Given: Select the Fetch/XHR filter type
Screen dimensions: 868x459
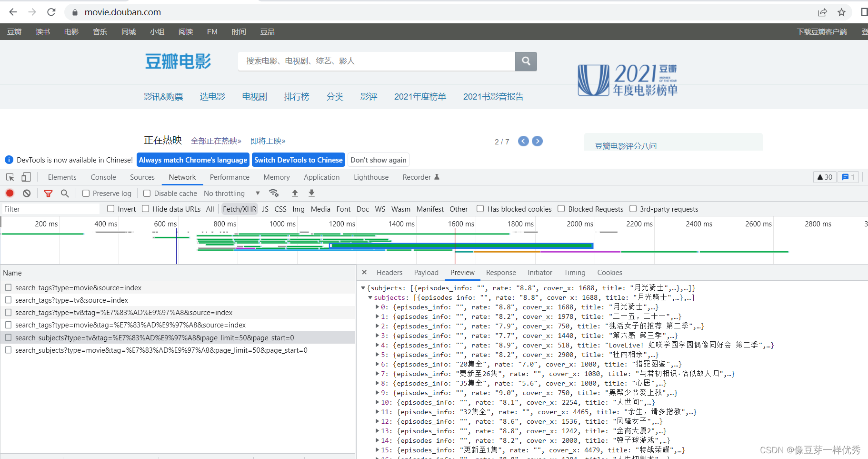Looking at the screenshot, I should click(239, 209).
